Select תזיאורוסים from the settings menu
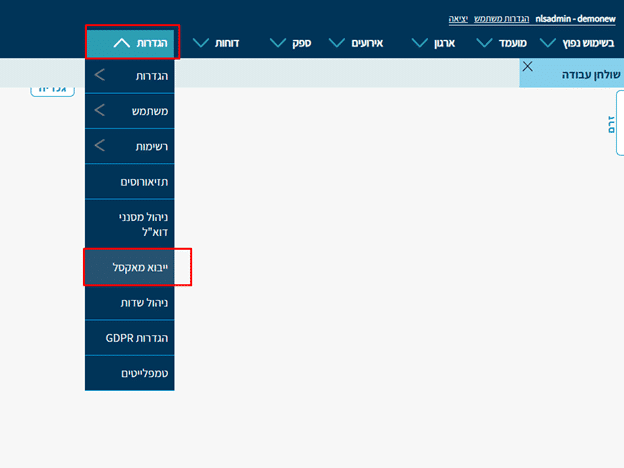This screenshot has width=624, height=468. coord(130,182)
